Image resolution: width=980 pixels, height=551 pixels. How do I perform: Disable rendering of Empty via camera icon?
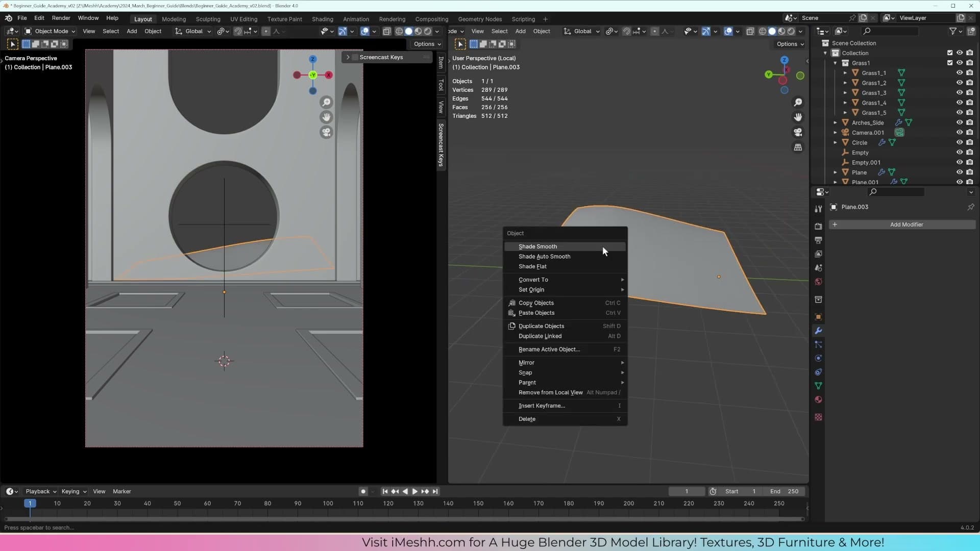[969, 153]
